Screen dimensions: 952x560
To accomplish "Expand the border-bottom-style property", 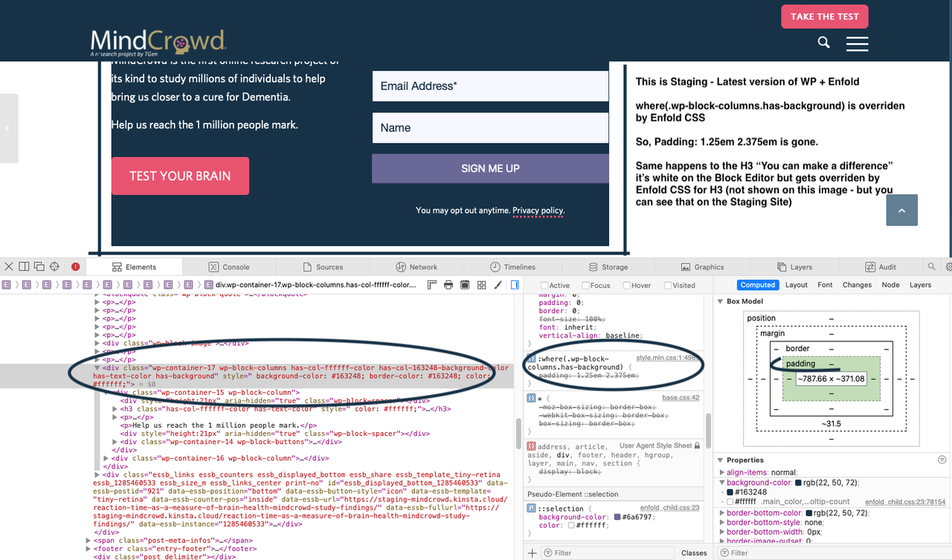I will (x=722, y=522).
